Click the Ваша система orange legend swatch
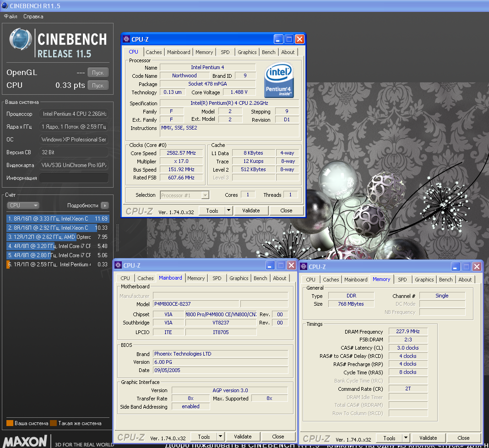 10,423
